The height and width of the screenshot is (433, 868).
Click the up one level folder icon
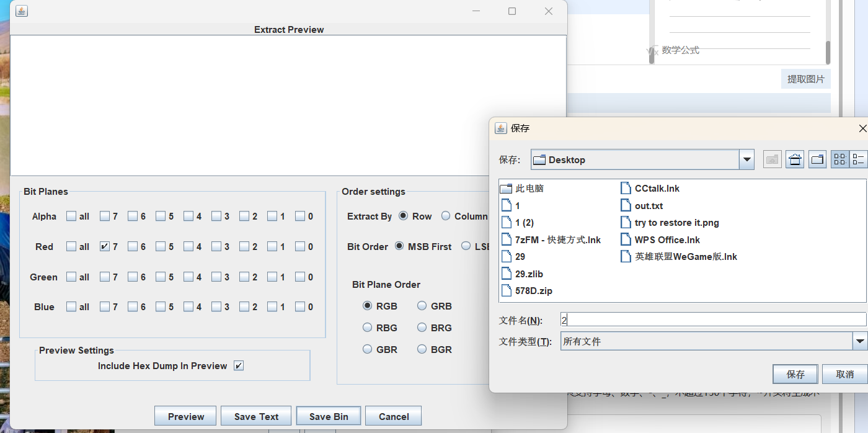point(772,159)
